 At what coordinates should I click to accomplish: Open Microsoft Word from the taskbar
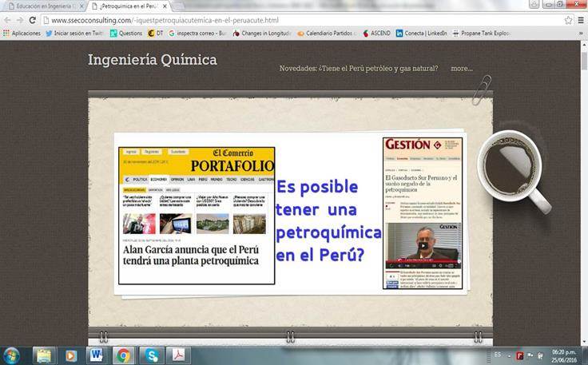[x=97, y=355]
